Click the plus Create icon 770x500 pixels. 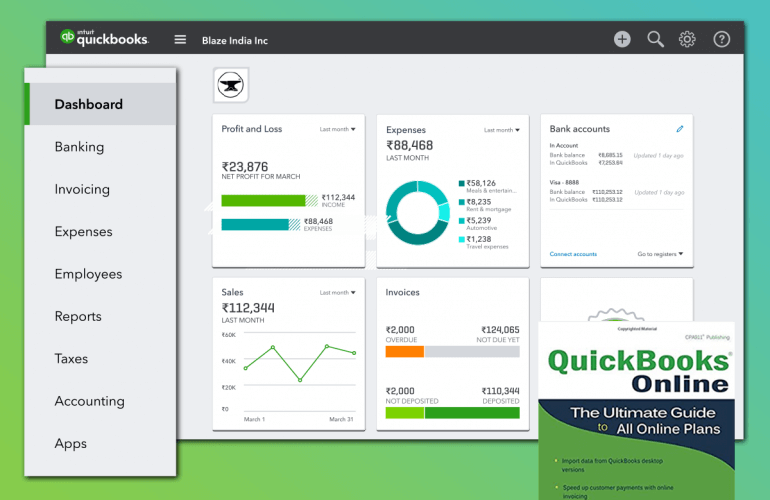click(622, 39)
